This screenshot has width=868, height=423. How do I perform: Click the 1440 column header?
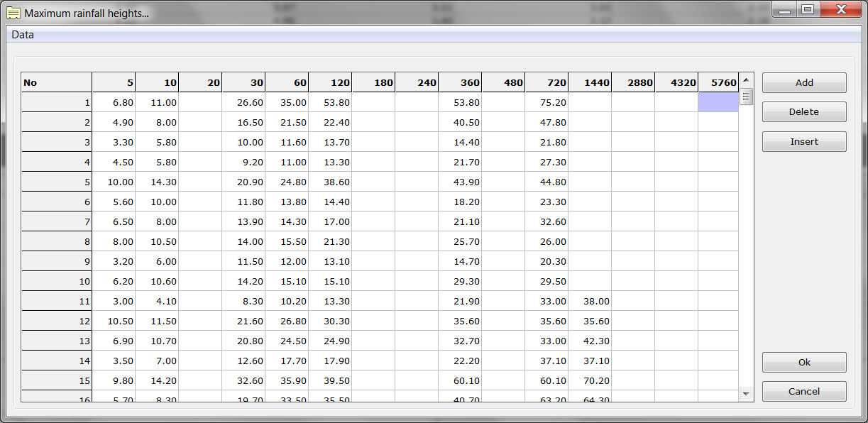pos(590,82)
